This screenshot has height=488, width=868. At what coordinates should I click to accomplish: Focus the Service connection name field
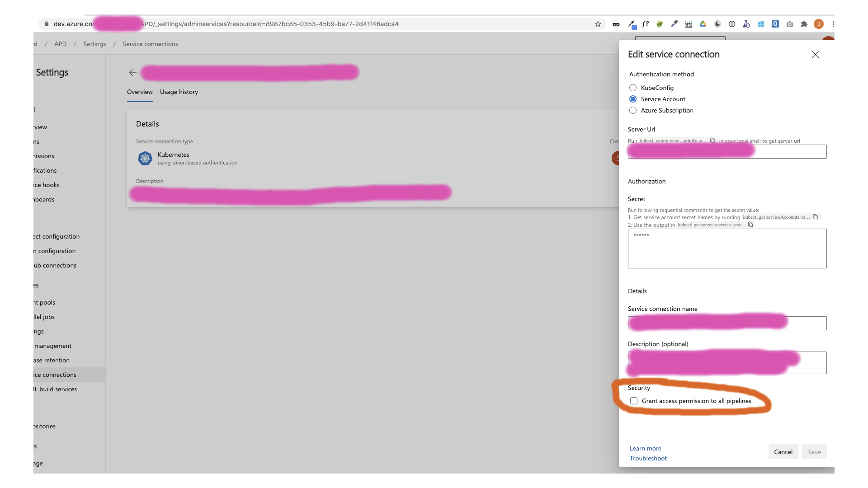click(727, 323)
